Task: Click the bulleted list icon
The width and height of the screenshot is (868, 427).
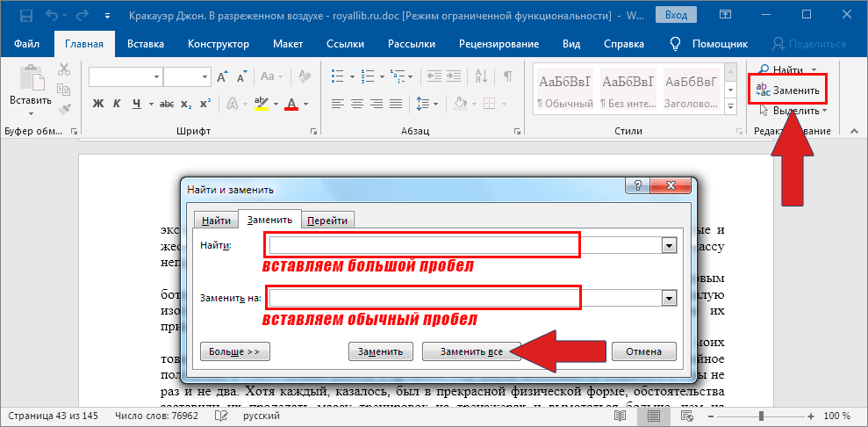Action: point(341,77)
